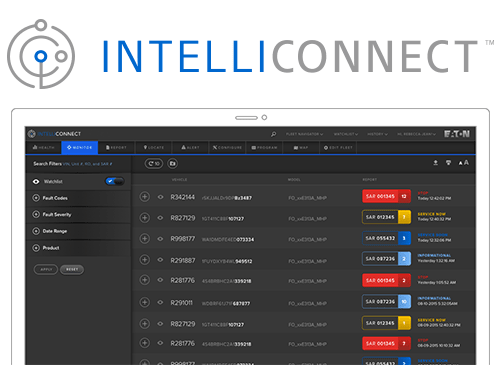Toggle watch eye for vehicle R291011
Viewport: 500px width, 365px height.
tap(160, 302)
